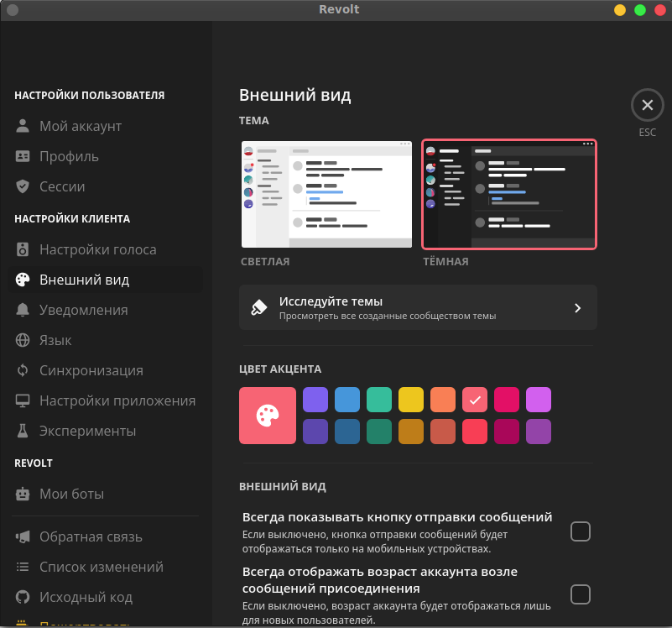The image size is (672, 628).
Task: Select the palette icon for Внешний вид
Action: (x=22, y=280)
